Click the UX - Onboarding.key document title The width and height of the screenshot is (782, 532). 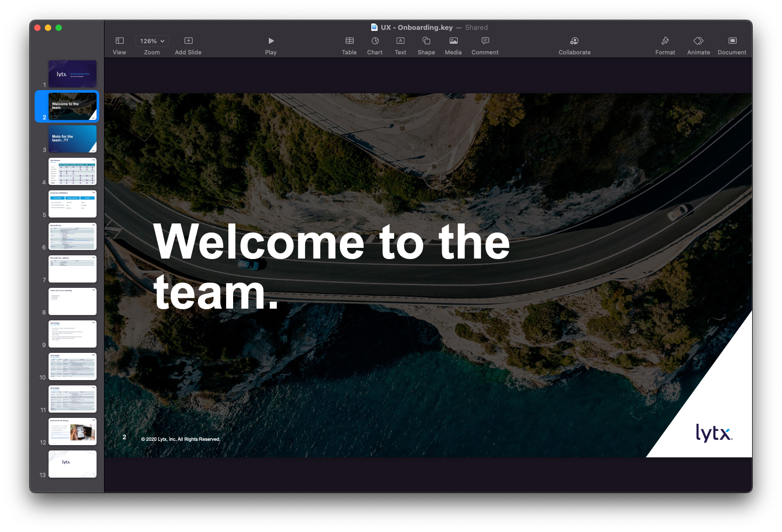(x=417, y=27)
